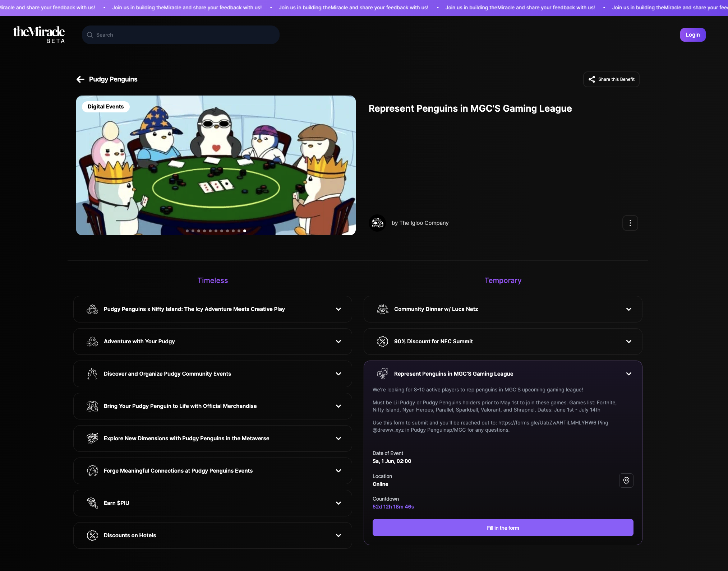
Task: Click the Fill in the form button
Action: click(503, 528)
